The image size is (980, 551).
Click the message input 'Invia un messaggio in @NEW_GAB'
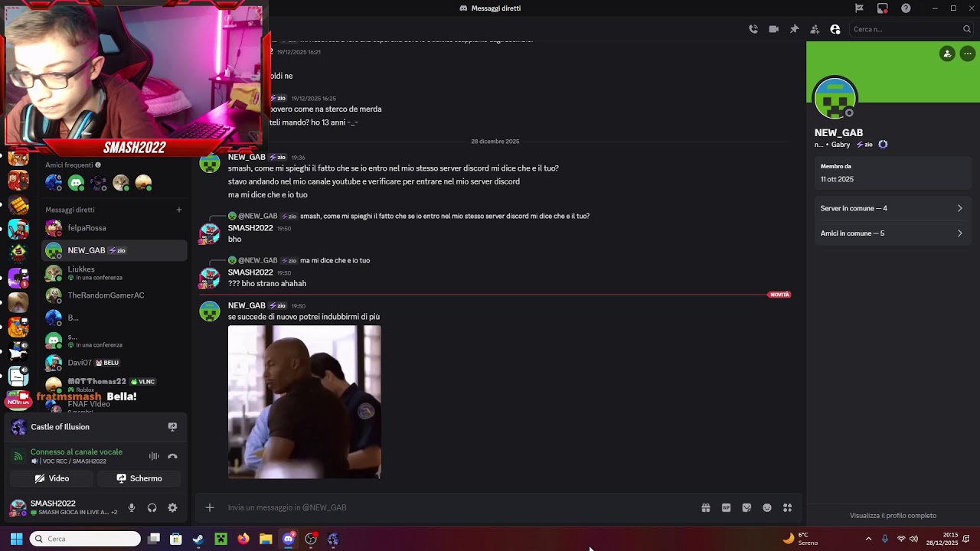(459, 507)
